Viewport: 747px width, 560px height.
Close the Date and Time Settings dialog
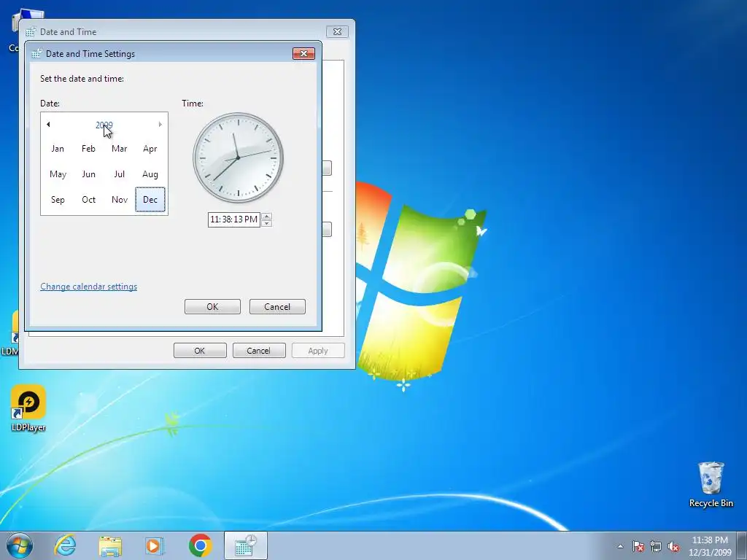303,53
